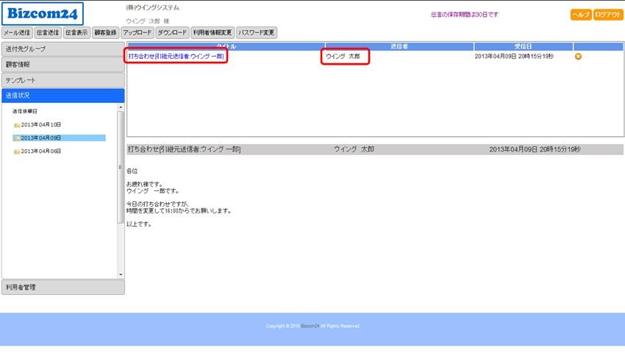Go to 伝言送信 page
625x364 pixels.
pos(48,32)
